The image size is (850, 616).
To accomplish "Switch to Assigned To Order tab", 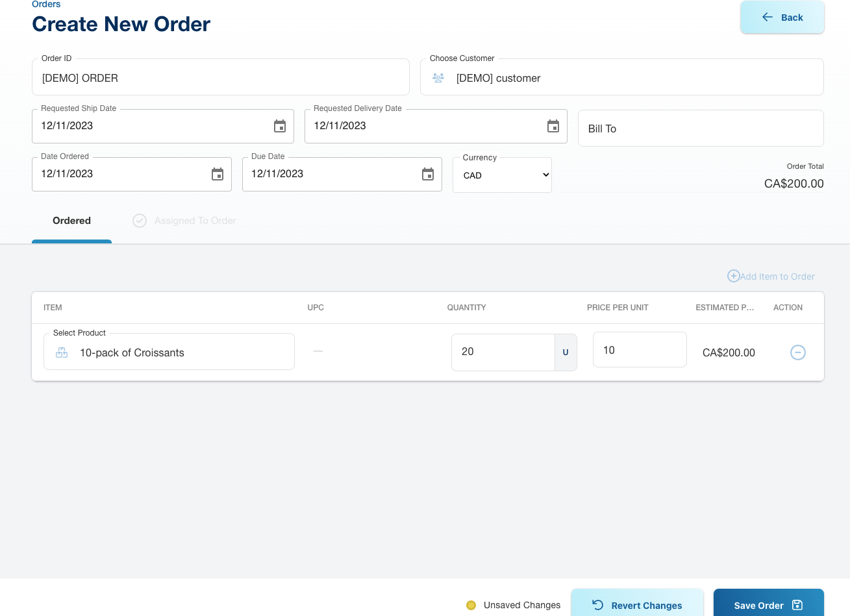I will (x=195, y=221).
